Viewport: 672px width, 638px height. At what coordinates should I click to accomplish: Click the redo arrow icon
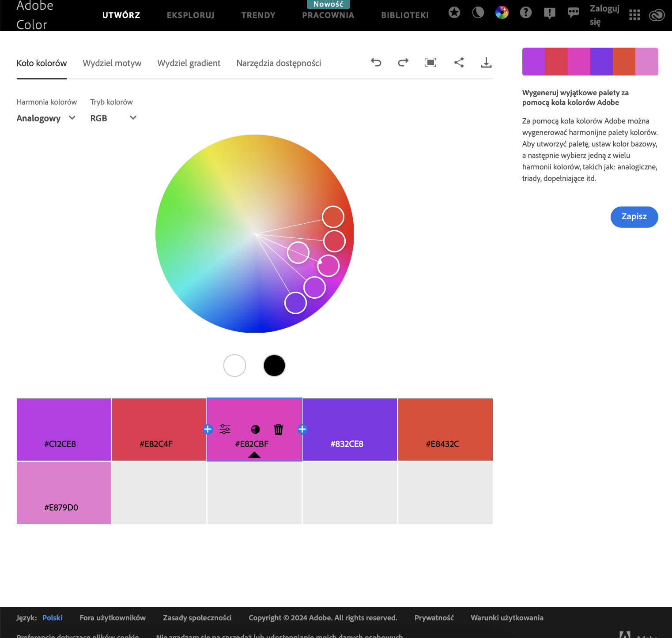[403, 63]
